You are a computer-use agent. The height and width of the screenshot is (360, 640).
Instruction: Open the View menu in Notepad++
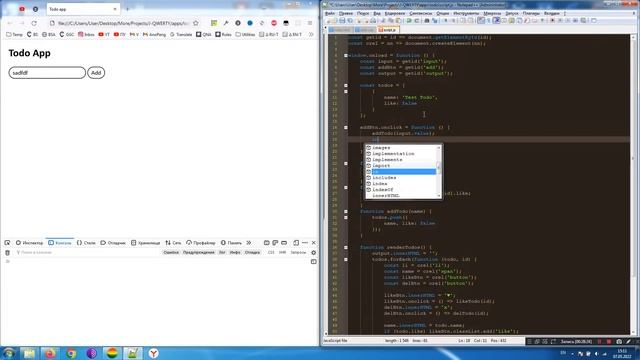click(x=377, y=13)
